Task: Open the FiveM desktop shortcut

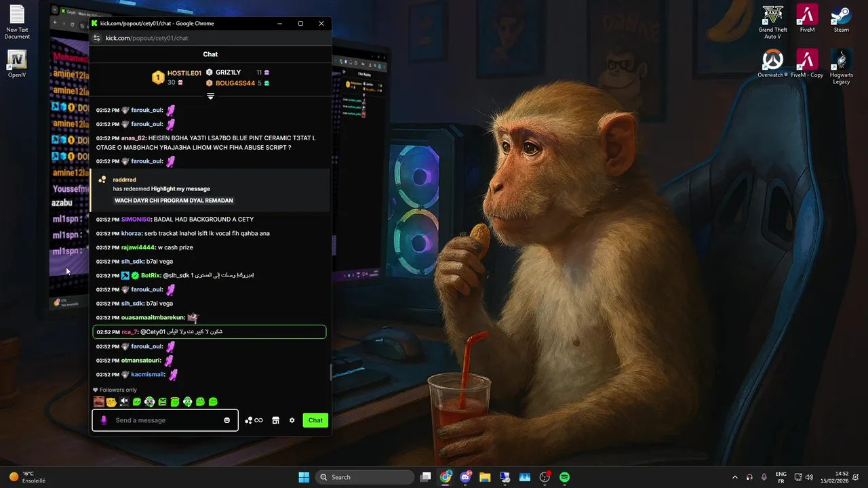Action: pyautogui.click(x=807, y=19)
